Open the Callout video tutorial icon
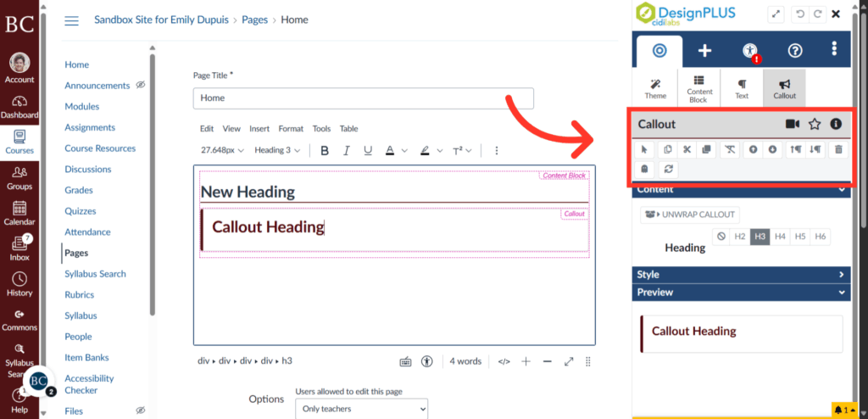 click(793, 124)
